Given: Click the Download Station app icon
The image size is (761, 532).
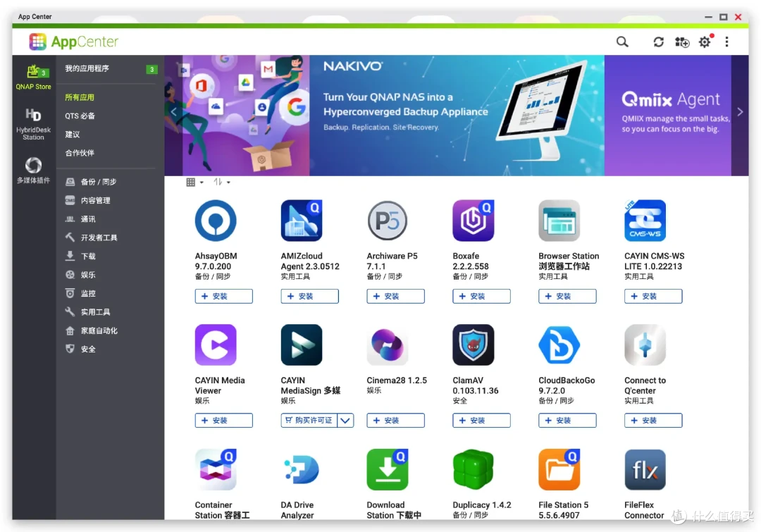Looking at the screenshot, I should pyautogui.click(x=388, y=469).
